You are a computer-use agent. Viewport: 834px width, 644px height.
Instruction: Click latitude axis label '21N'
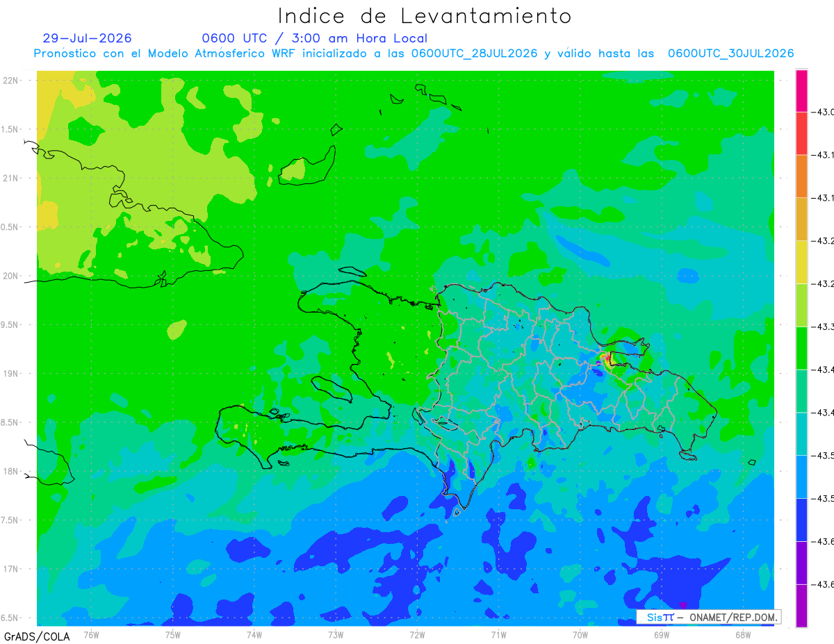(x=12, y=178)
